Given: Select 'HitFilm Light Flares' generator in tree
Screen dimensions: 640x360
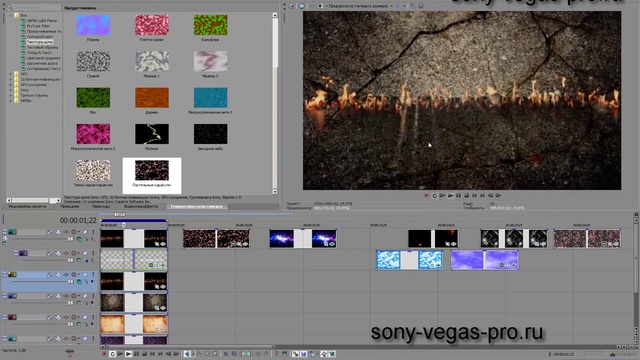Looking at the screenshot, I should click(42, 20).
